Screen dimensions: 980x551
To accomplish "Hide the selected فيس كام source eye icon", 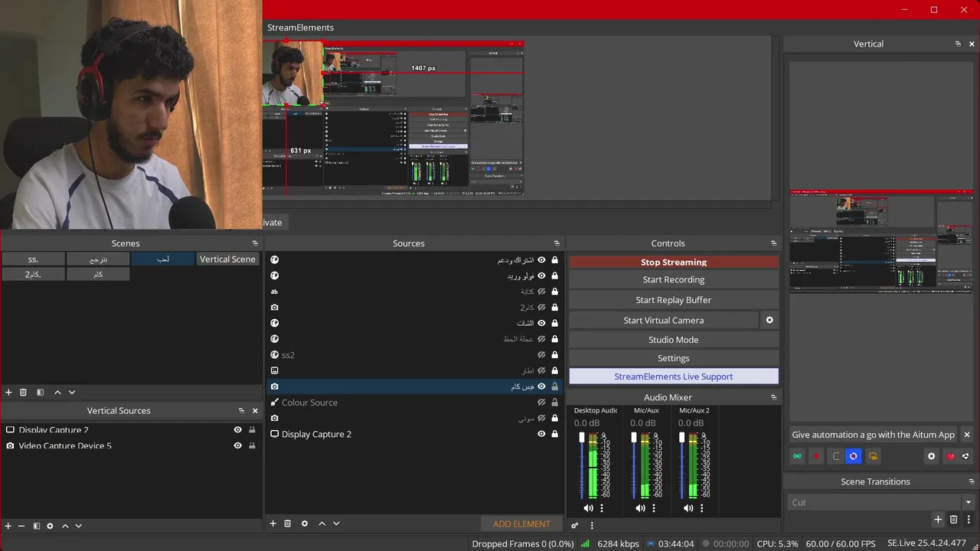I will (x=541, y=386).
